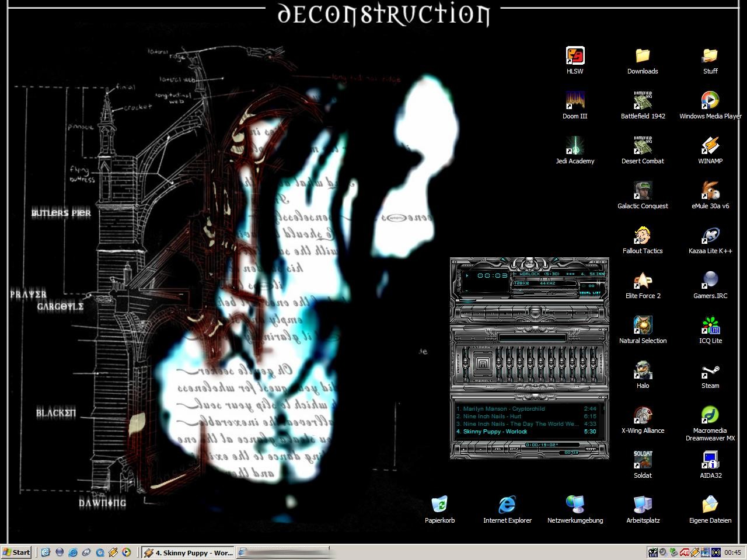Open Gamers.IRC shortcut
This screenshot has height=560, width=747.
pos(710,285)
